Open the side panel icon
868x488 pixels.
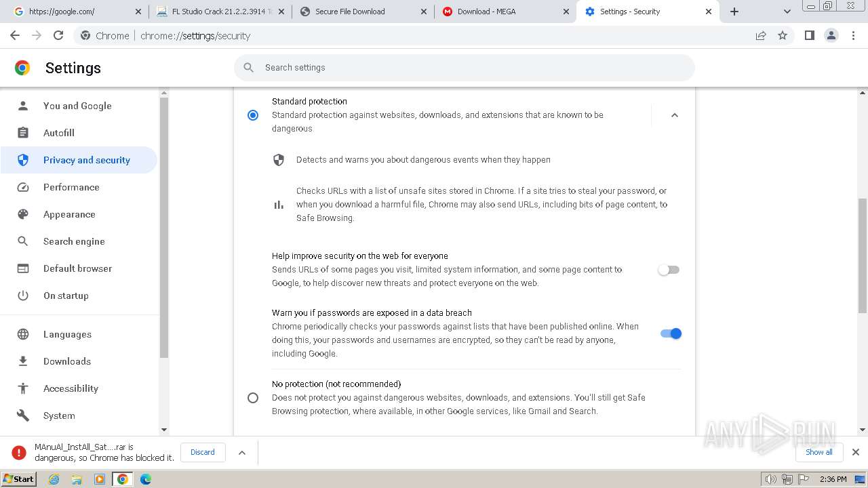point(809,36)
